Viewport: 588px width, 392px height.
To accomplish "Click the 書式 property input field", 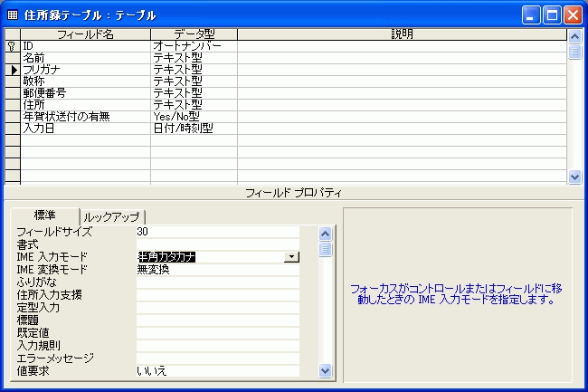I will pyautogui.click(x=218, y=244).
